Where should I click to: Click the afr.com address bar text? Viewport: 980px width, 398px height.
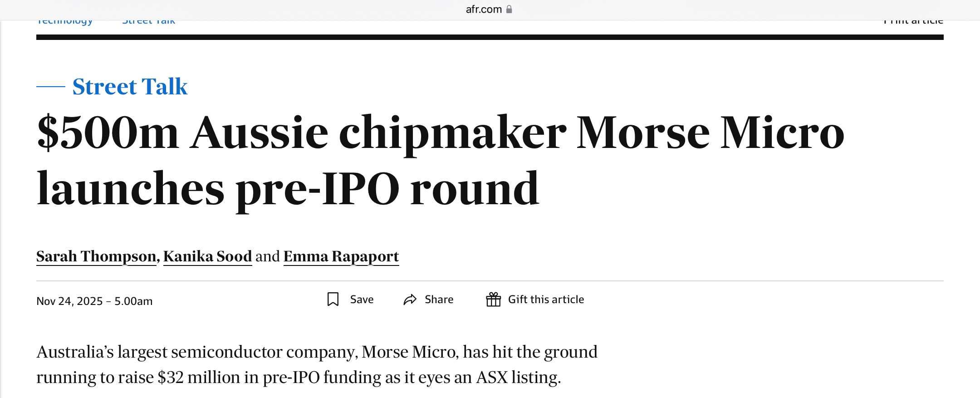484,9
